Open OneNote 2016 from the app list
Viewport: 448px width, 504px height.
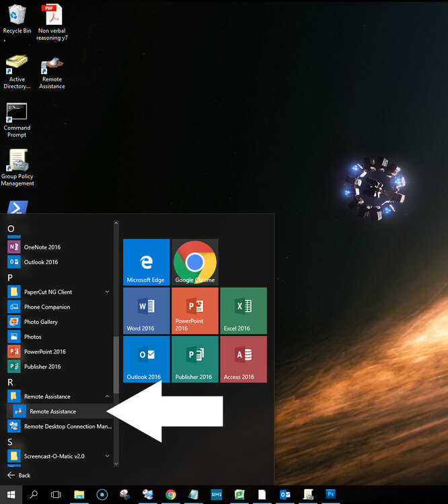(60, 247)
